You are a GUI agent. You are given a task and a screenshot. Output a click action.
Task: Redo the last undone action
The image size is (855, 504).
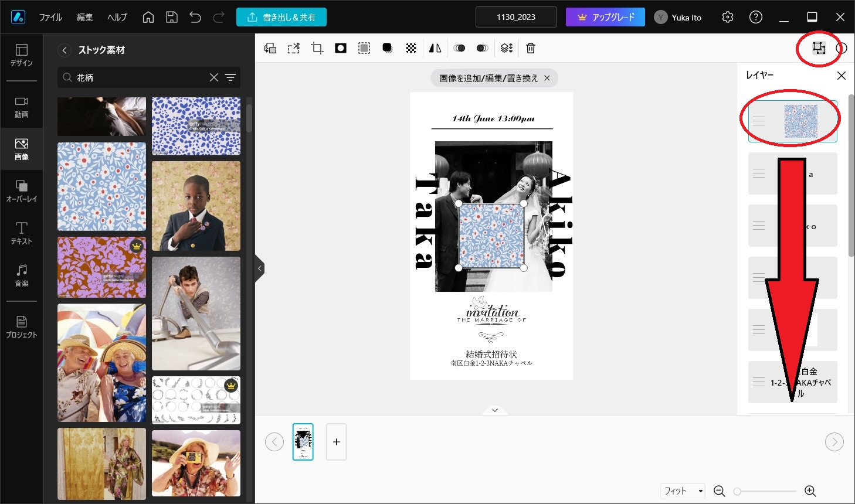point(219,18)
